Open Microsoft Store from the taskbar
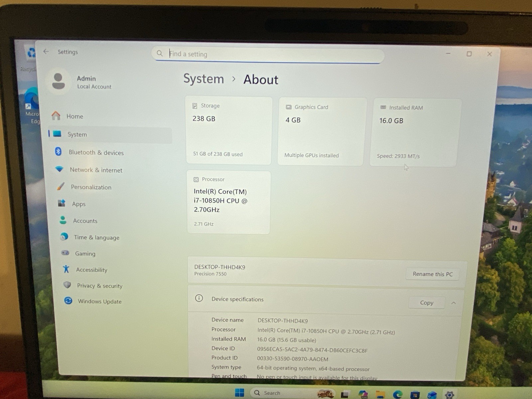 click(415, 395)
